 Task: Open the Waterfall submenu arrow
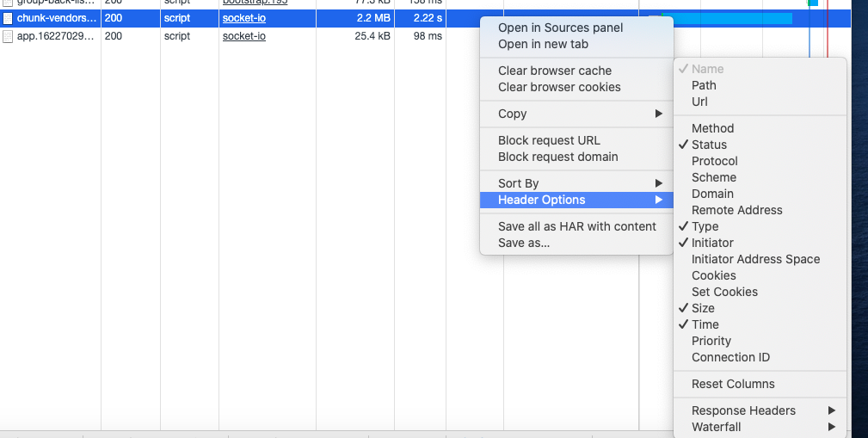pyautogui.click(x=832, y=427)
